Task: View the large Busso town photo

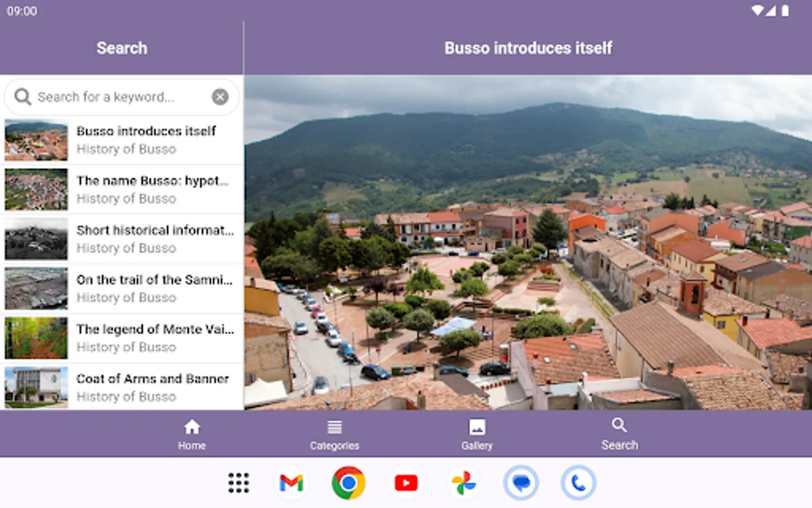Action: 528,243
